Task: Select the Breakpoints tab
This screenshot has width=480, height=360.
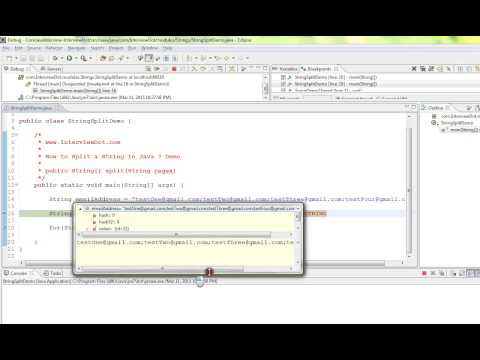Action: pos(316,69)
